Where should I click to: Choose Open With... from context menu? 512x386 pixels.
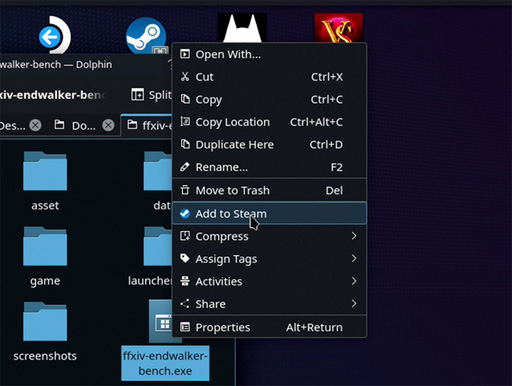(x=269, y=54)
